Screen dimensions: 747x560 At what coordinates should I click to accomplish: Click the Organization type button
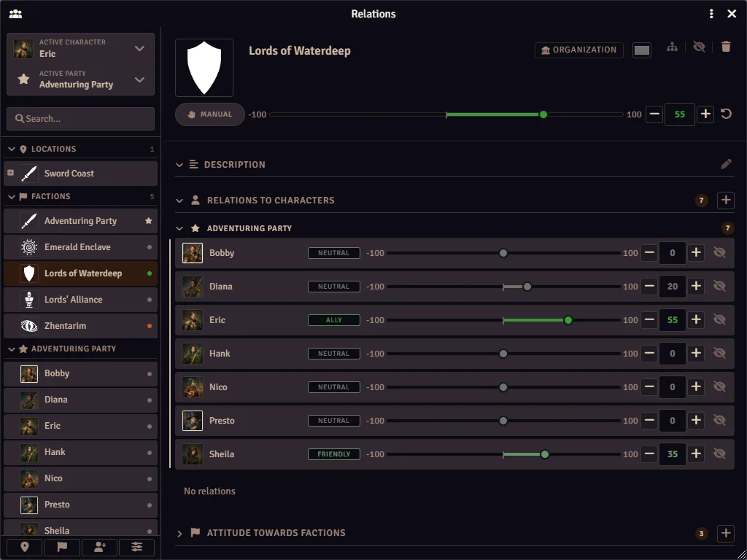578,50
